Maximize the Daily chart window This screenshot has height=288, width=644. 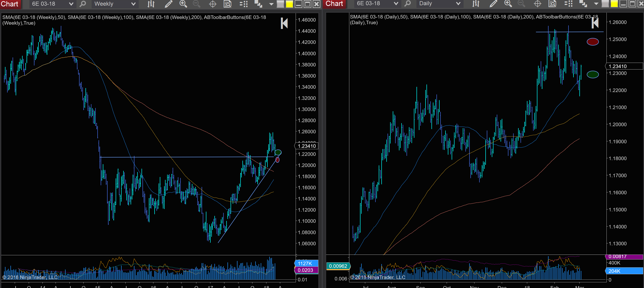[x=632, y=4]
